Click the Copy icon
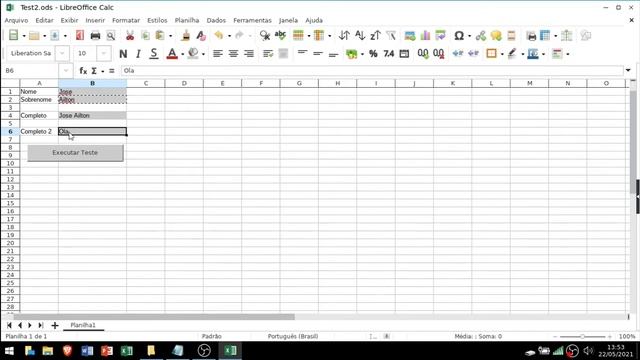The width and height of the screenshot is (640, 360). tap(145, 36)
